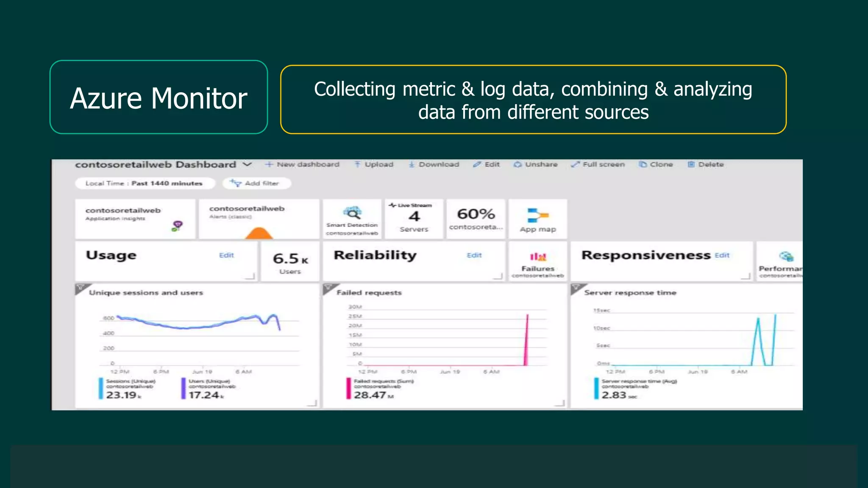Click filter icon on Failed requests chart
The height and width of the screenshot is (488, 868).
tap(328, 288)
